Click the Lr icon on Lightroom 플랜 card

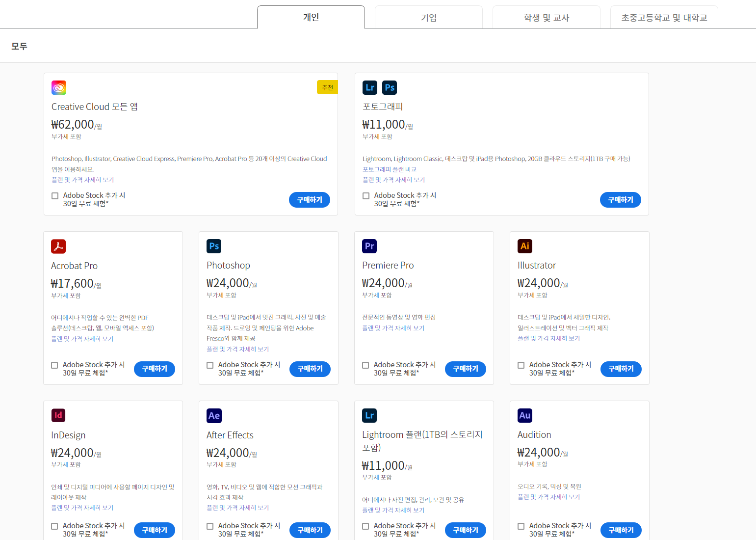(x=369, y=415)
